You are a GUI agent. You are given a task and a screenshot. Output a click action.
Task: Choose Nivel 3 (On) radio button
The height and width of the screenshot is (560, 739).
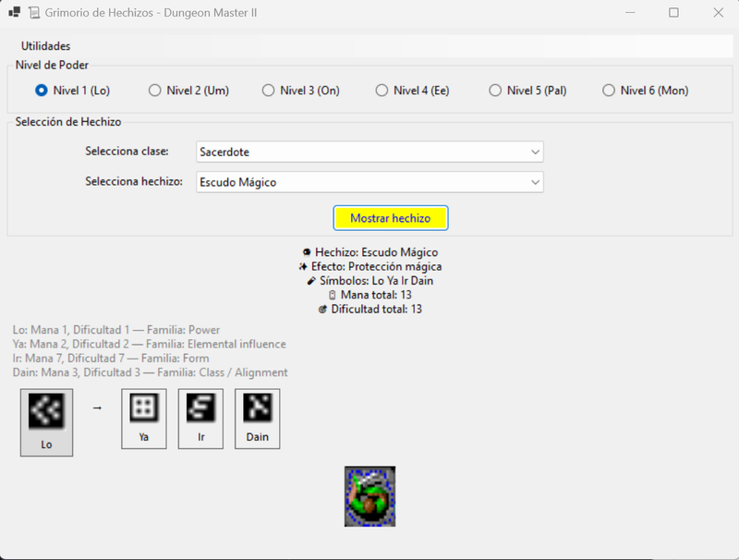(301, 91)
